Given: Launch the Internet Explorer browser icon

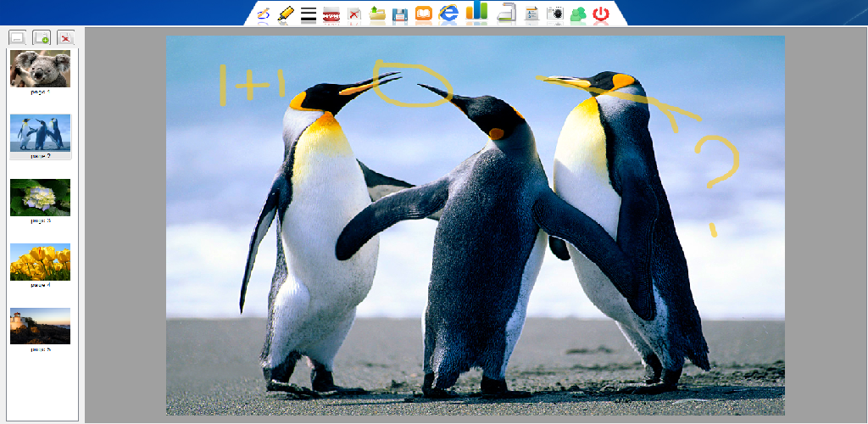Looking at the screenshot, I should (448, 13).
